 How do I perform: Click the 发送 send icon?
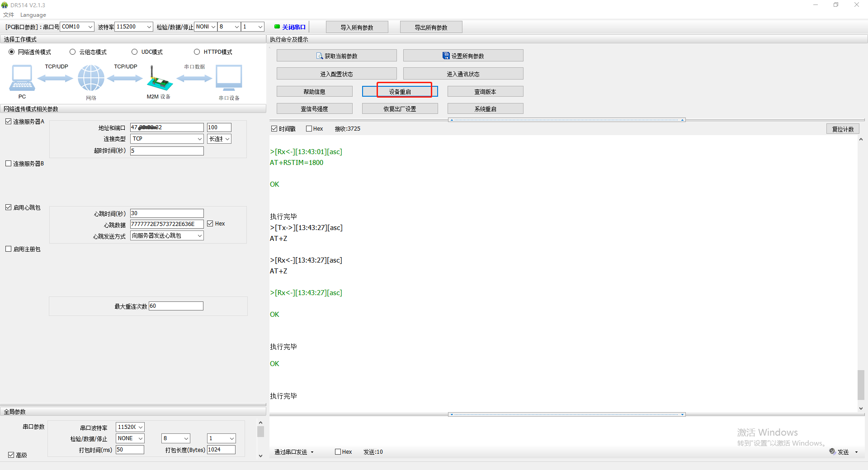[x=832, y=451]
